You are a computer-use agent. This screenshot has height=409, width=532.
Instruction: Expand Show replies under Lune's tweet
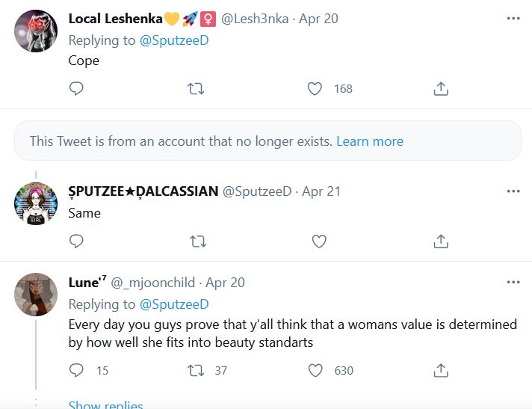tap(105, 405)
